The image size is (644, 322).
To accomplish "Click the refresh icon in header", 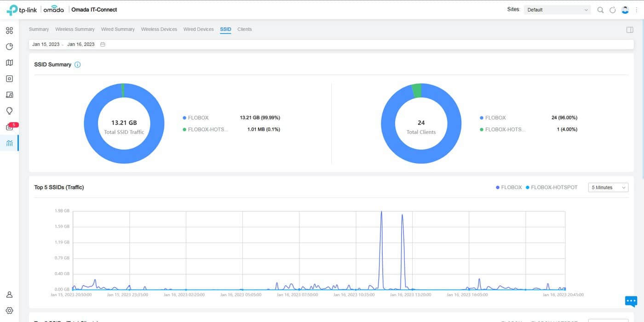I will pyautogui.click(x=612, y=10).
